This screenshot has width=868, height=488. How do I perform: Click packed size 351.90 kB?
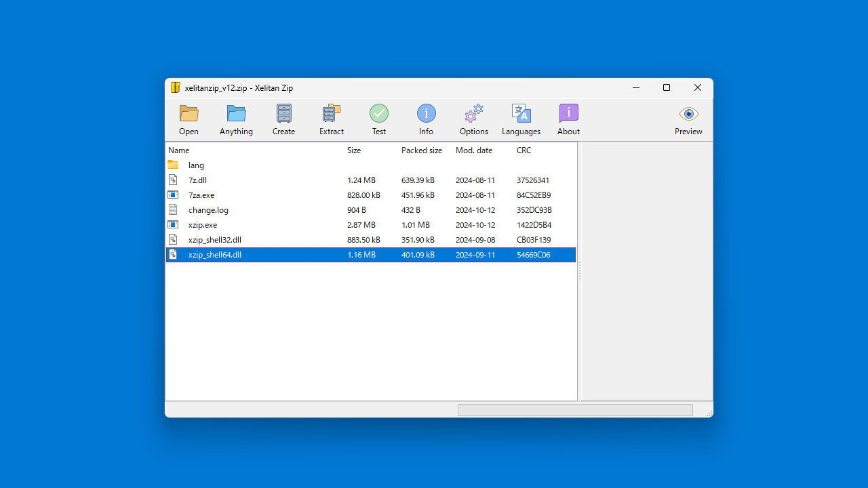tap(418, 240)
